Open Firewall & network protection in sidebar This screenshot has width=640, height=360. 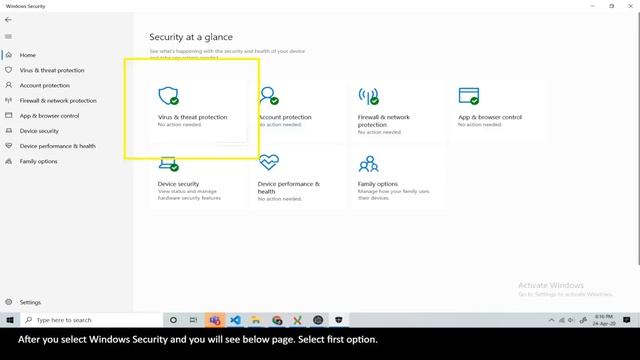(58, 100)
